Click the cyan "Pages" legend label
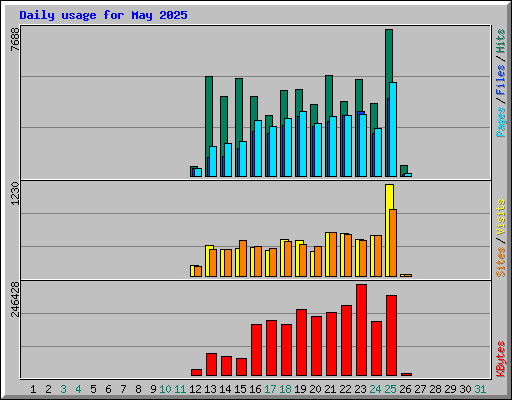 pyautogui.click(x=501, y=122)
